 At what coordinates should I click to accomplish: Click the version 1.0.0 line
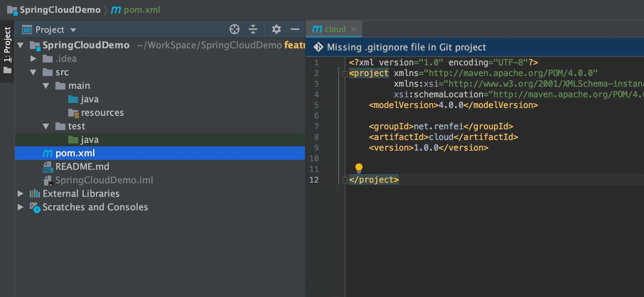(428, 148)
